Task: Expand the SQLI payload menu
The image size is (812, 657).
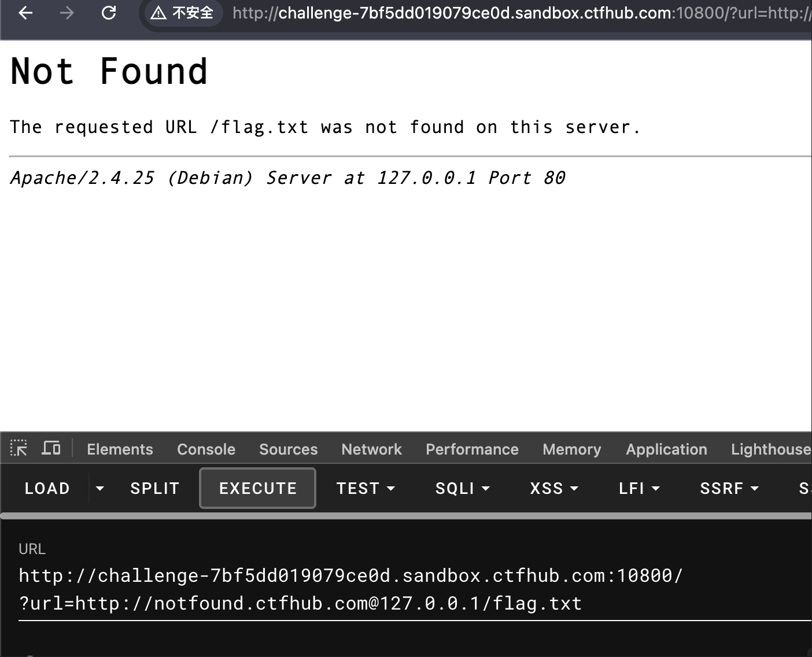Action: click(463, 489)
